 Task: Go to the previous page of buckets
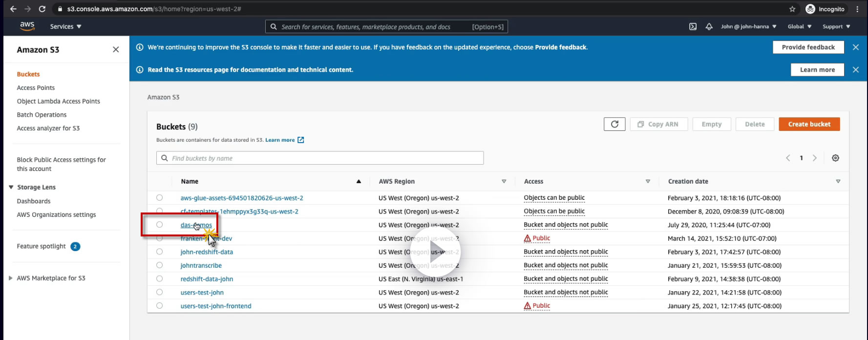(x=788, y=158)
